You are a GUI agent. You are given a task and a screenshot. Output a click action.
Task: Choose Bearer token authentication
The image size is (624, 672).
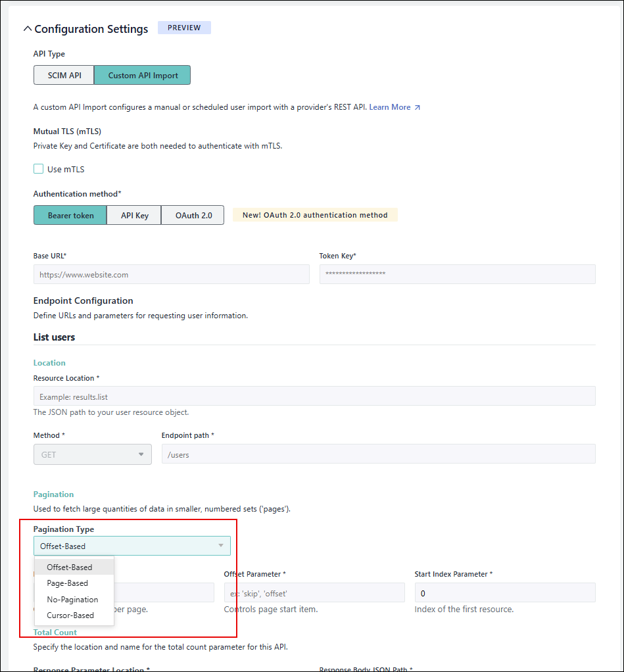[x=70, y=216]
